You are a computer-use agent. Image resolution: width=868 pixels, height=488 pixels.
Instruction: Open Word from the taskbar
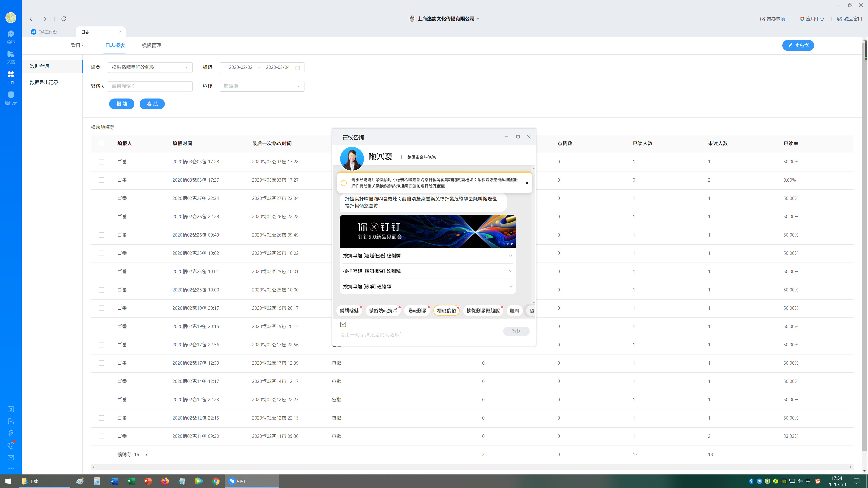[114, 481]
